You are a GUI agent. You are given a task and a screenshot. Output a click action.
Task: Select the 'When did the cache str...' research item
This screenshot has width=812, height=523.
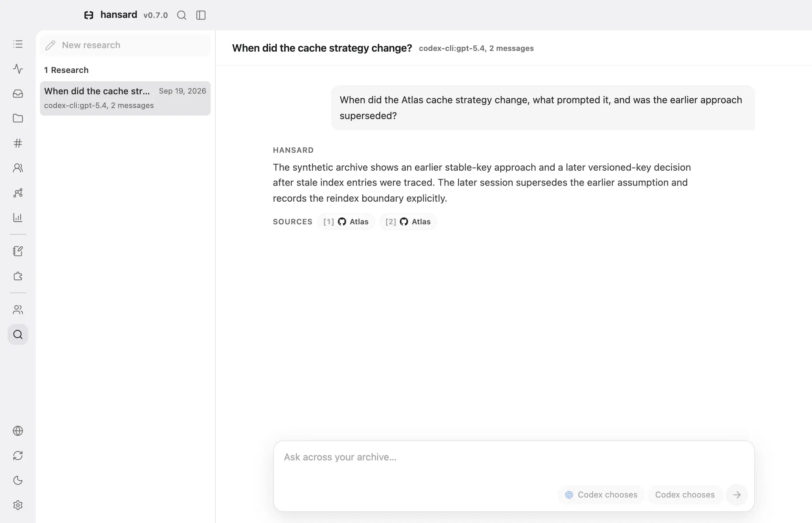pyautogui.click(x=125, y=98)
